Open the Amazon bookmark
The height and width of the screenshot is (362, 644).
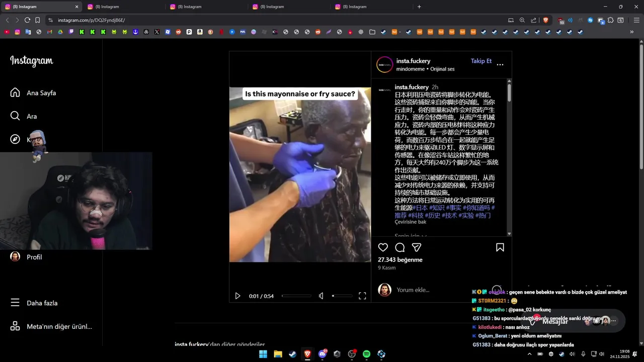click(x=200, y=32)
